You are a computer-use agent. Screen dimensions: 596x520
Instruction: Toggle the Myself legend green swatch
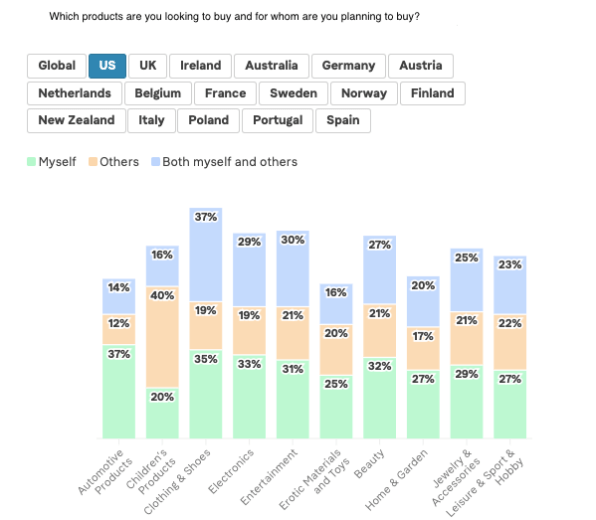point(32,162)
